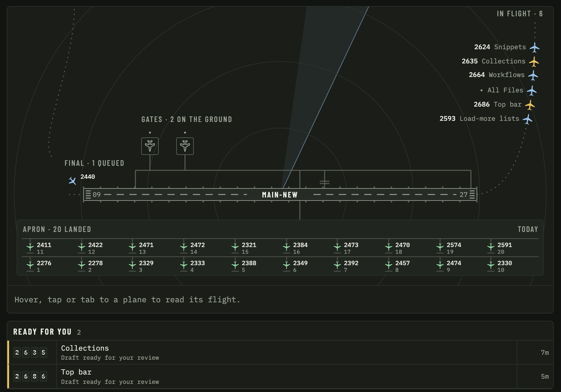561x392 pixels.
Task: Open the Top bar ready-for-review row
Action: (x=280, y=376)
